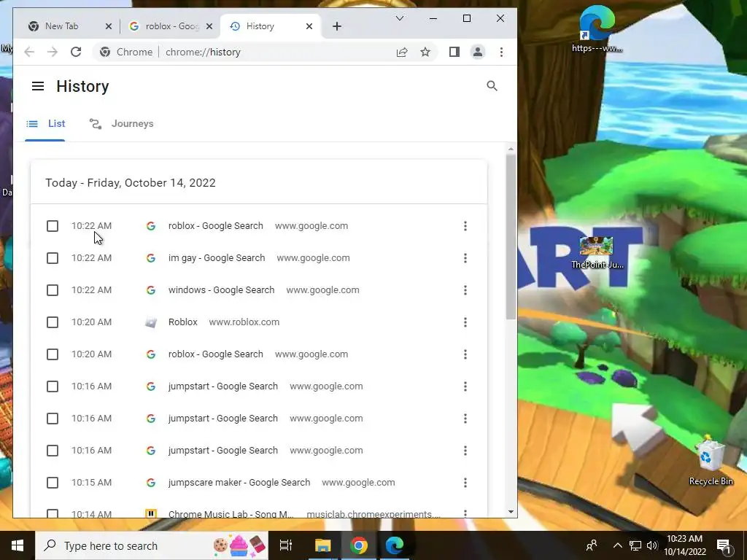
Task: Open actions menu for 10:22 AM roblox search
Action: click(x=465, y=226)
